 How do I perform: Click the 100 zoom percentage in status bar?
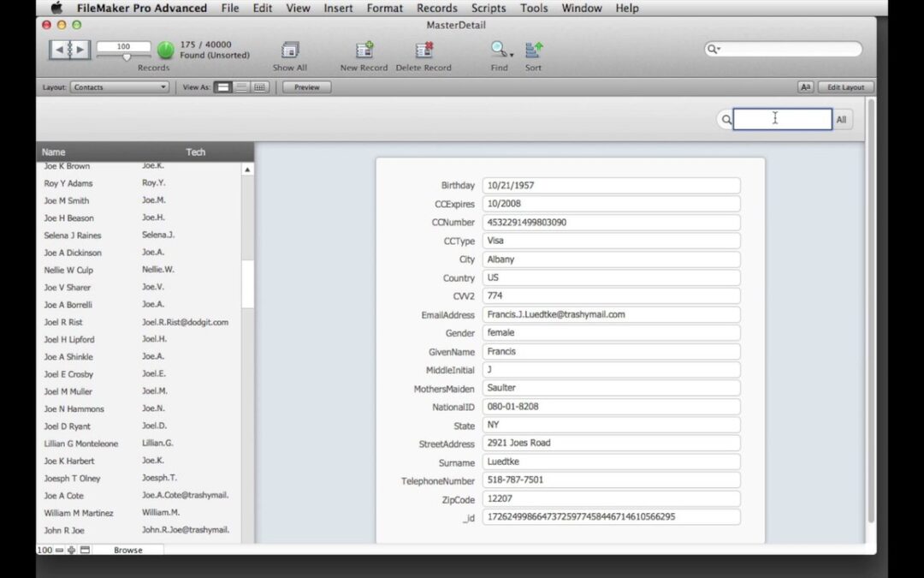44,551
